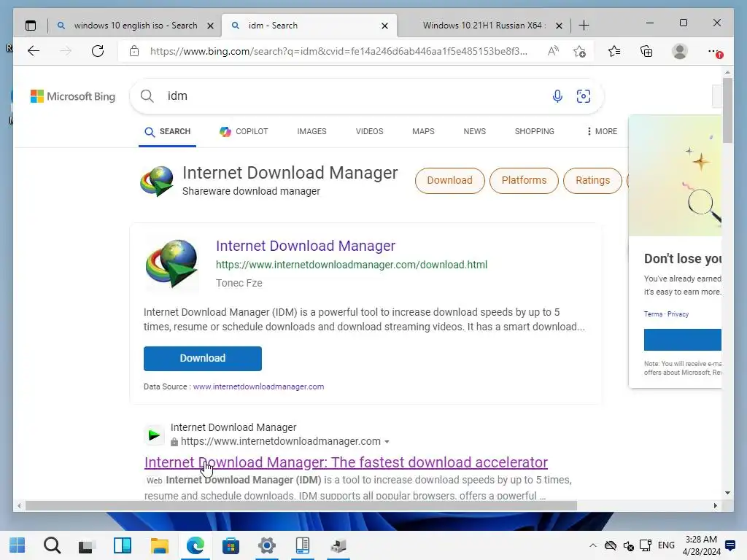This screenshot has width=747, height=560.
Task: Close the 'windows 10 english iso' tab
Action: click(x=210, y=26)
